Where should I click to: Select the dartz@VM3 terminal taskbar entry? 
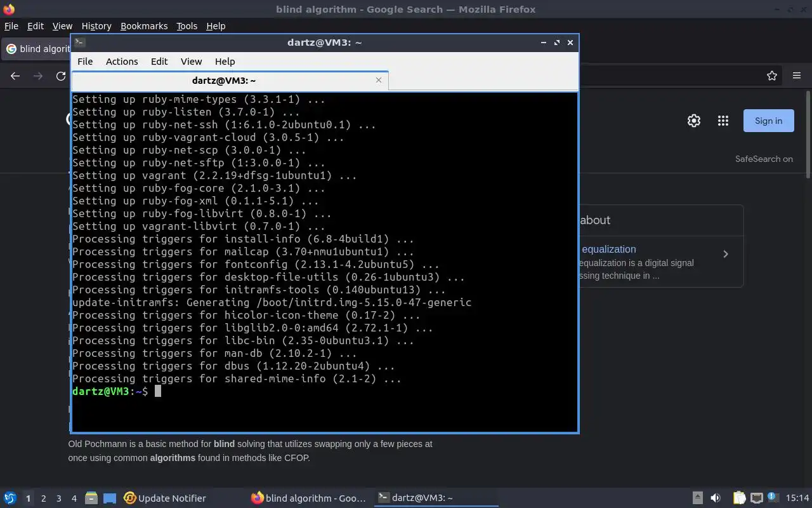pos(435,498)
